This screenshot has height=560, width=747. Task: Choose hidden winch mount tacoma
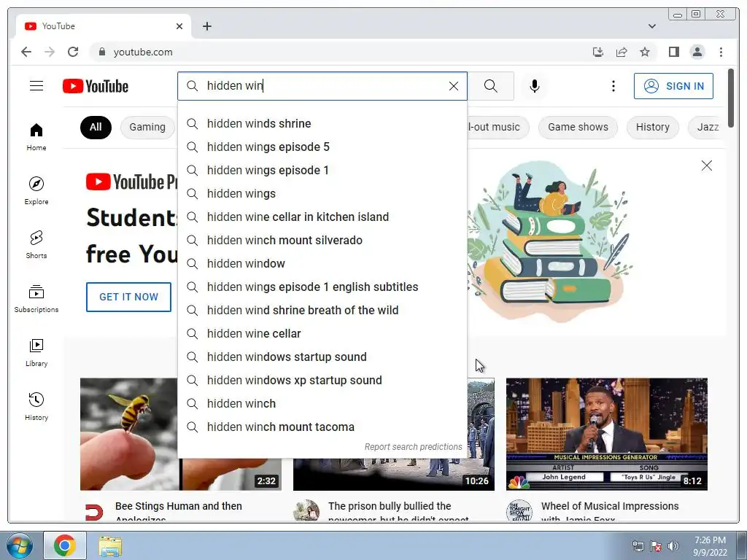[322, 427]
